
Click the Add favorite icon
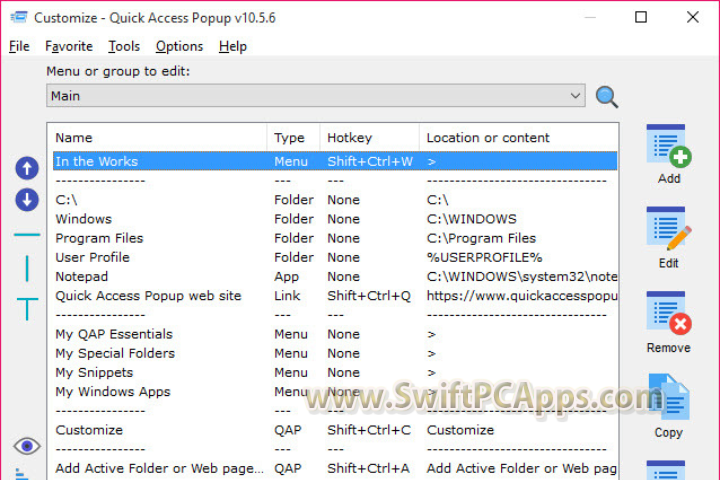(x=669, y=145)
